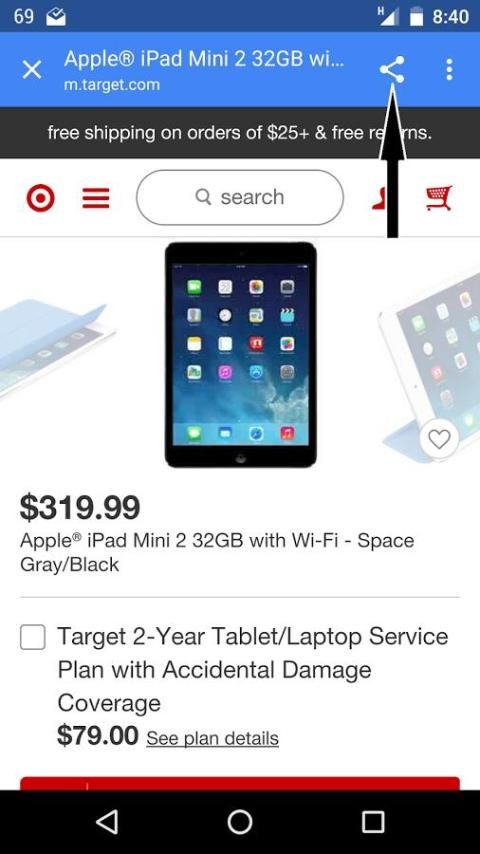Open See plan details link
Screen dimensions: 480x854
[212, 739]
